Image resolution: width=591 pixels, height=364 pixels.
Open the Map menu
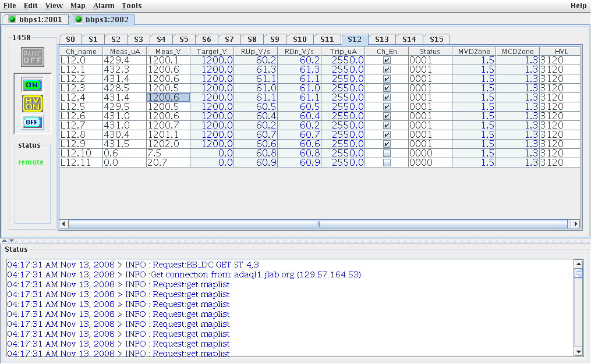pos(77,6)
